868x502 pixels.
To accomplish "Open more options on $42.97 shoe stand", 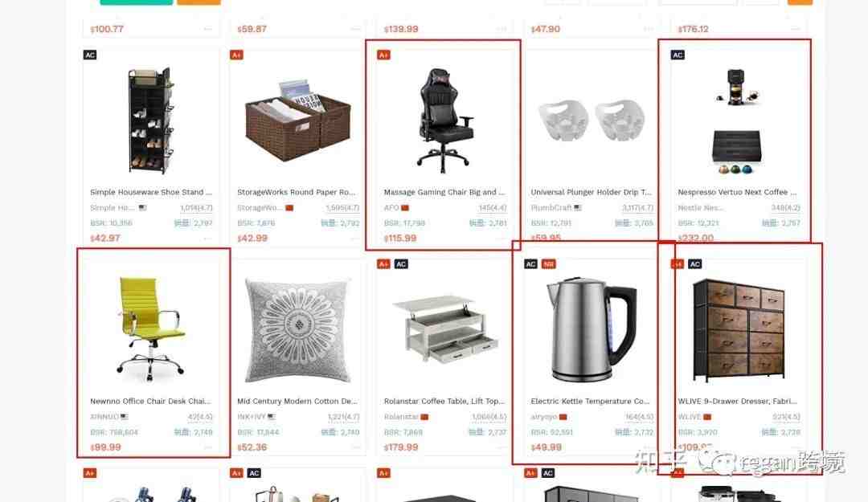I will (208, 238).
